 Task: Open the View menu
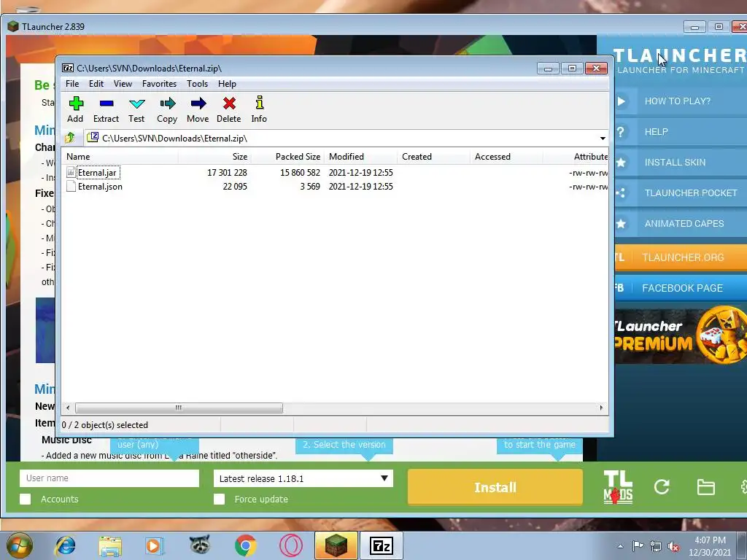pyautogui.click(x=123, y=84)
